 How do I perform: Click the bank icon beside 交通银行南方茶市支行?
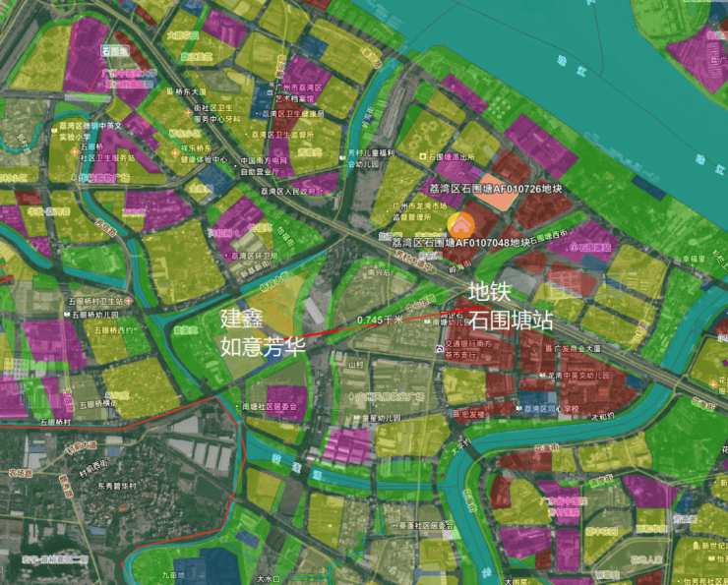pyautogui.click(x=440, y=348)
